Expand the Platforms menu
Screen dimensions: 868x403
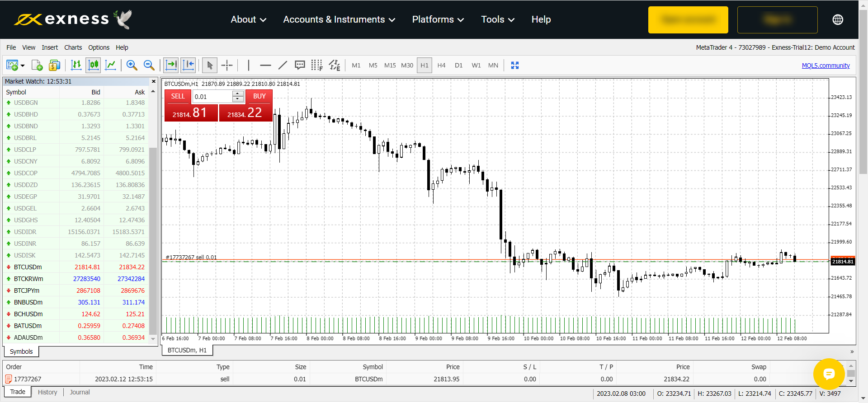coord(438,19)
